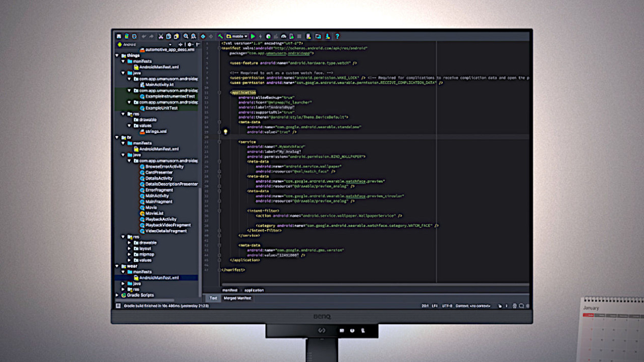Open the mobile run configuration dropdown

click(237, 37)
